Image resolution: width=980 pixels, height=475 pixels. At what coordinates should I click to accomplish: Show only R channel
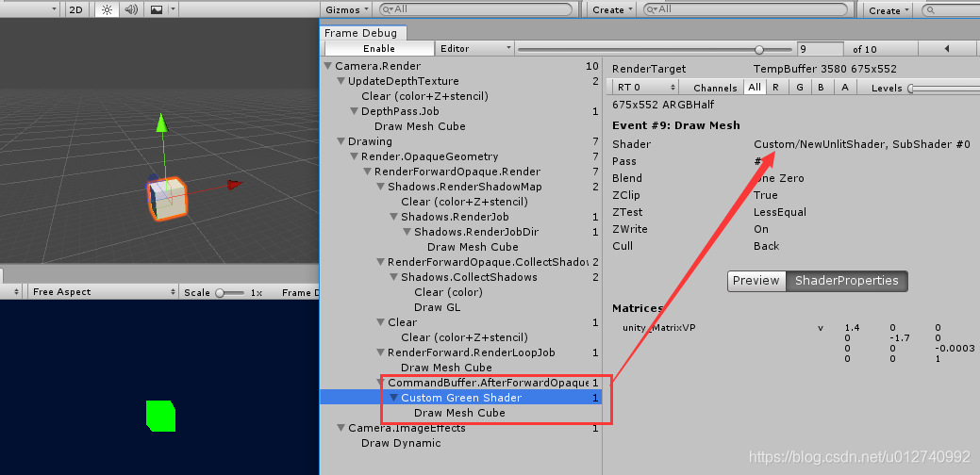pyautogui.click(x=775, y=88)
